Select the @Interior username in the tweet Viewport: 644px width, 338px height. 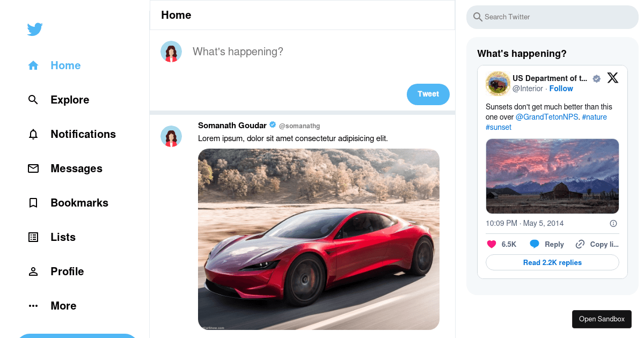click(528, 89)
